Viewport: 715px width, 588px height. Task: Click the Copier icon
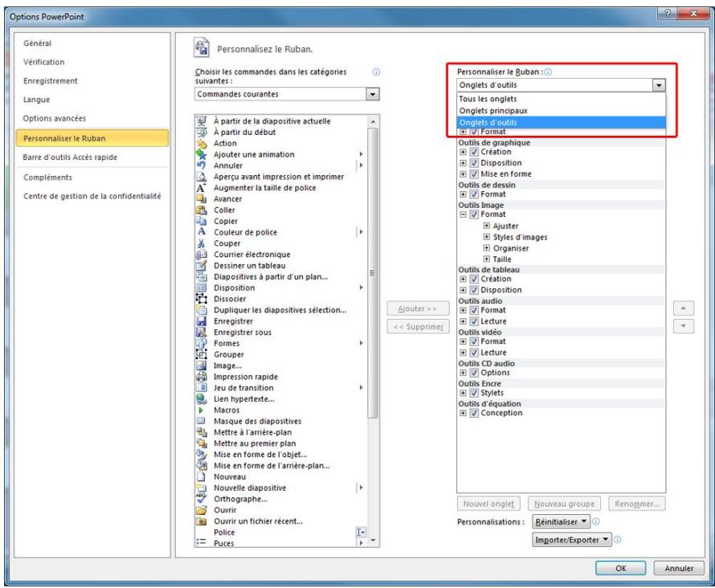pyautogui.click(x=201, y=221)
